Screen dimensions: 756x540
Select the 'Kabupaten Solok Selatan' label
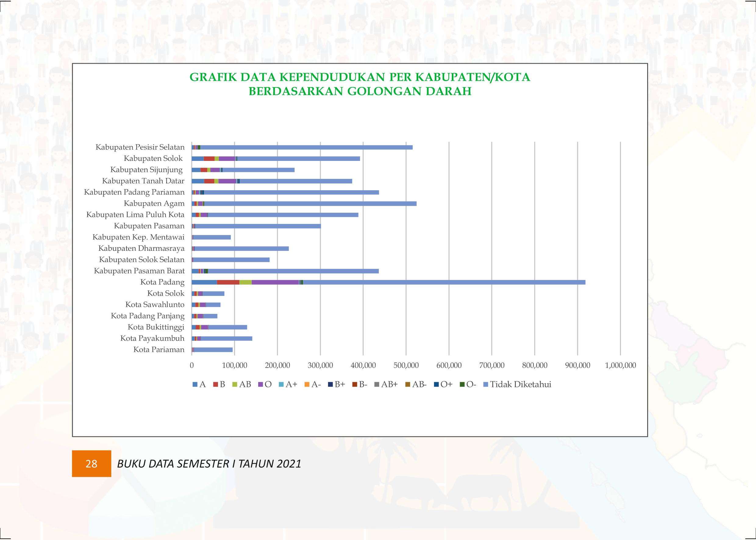(142, 260)
